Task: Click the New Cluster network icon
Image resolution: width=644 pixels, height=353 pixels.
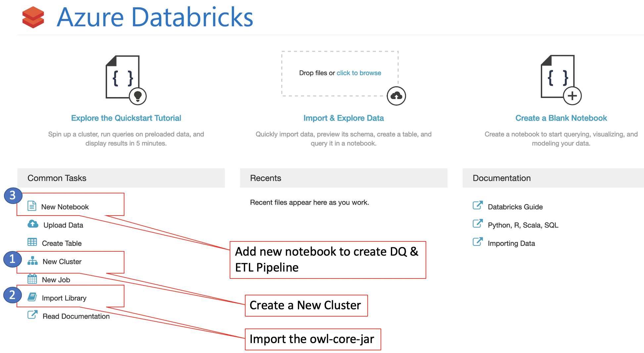Action: [x=32, y=261]
